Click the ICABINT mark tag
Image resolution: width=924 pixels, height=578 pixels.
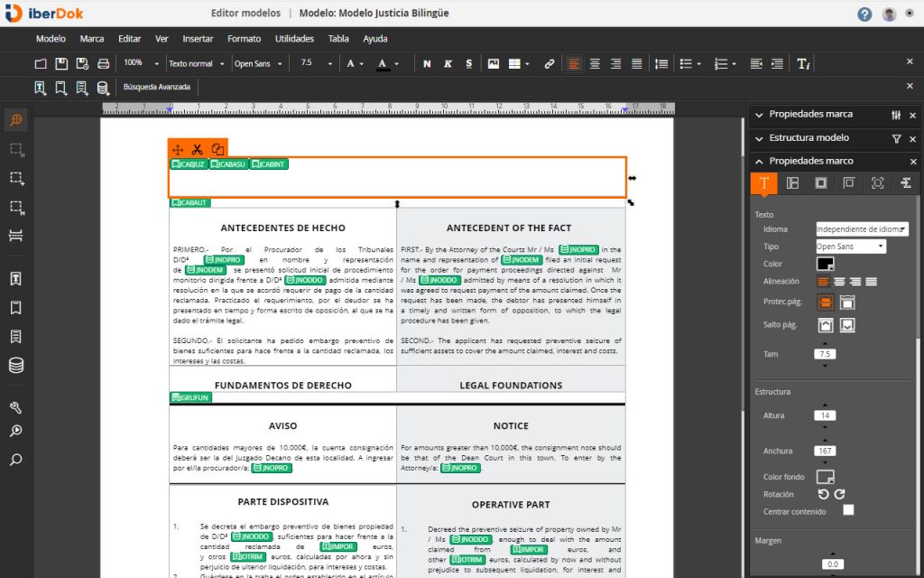(x=269, y=164)
